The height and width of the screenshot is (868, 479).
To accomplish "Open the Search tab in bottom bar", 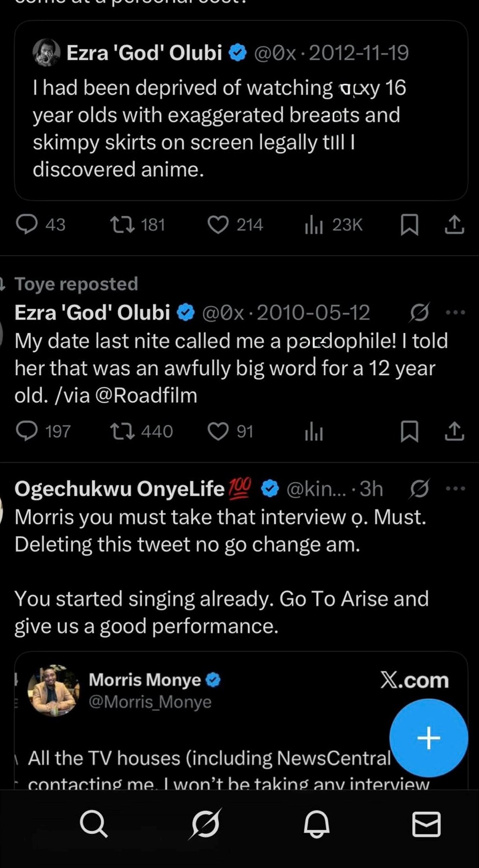I will coord(94,824).
